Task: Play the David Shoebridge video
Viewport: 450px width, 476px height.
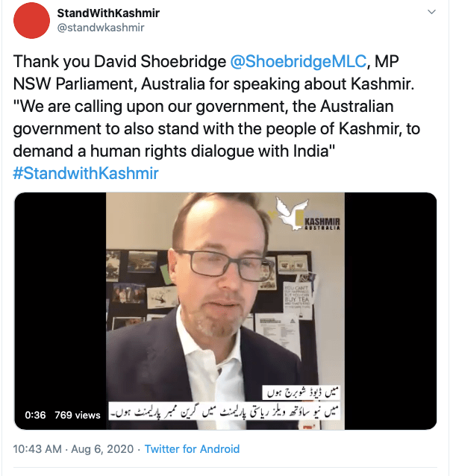Action: 225,311
